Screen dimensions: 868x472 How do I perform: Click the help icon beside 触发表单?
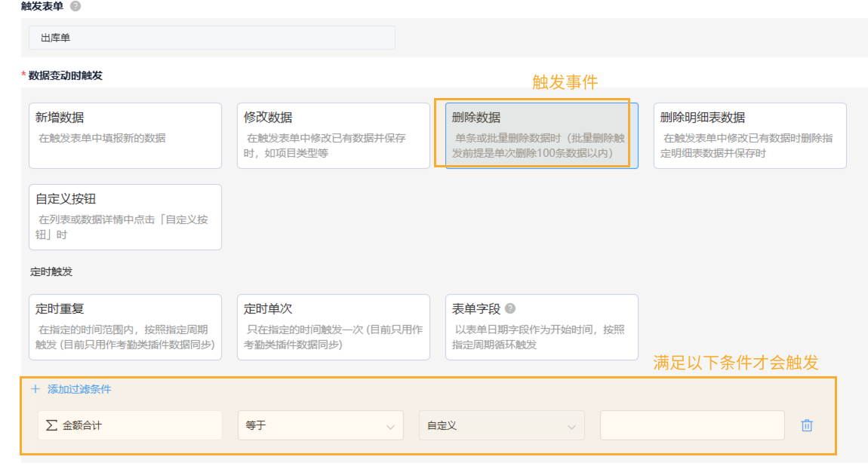tap(75, 6)
